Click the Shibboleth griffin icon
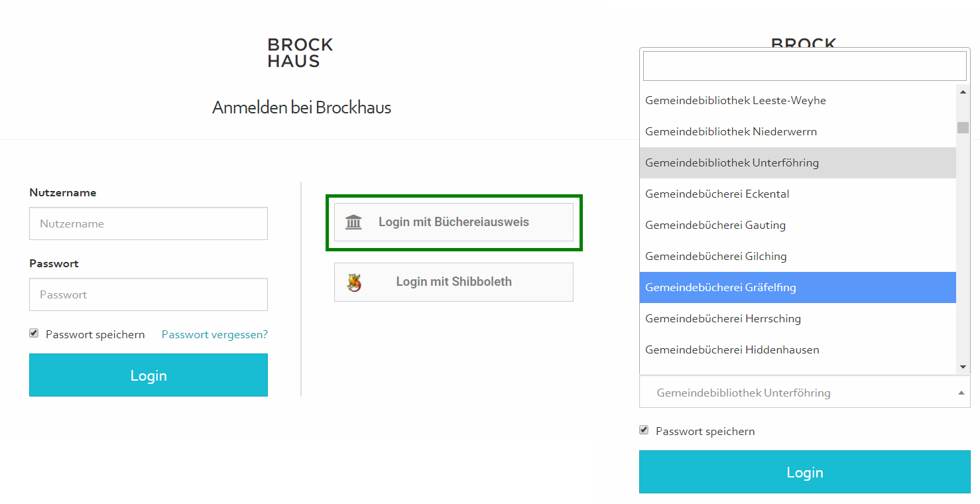 pos(354,283)
